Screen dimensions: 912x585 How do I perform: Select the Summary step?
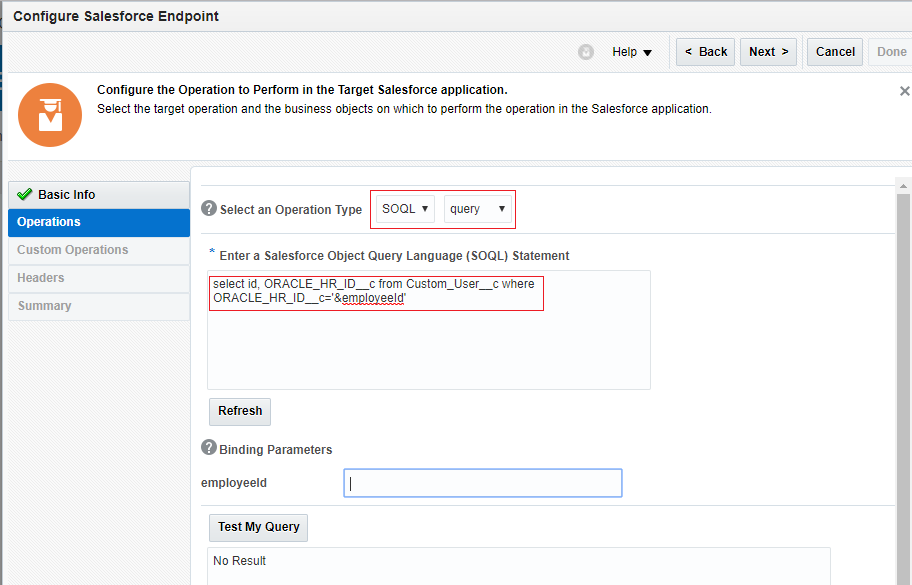(x=99, y=306)
